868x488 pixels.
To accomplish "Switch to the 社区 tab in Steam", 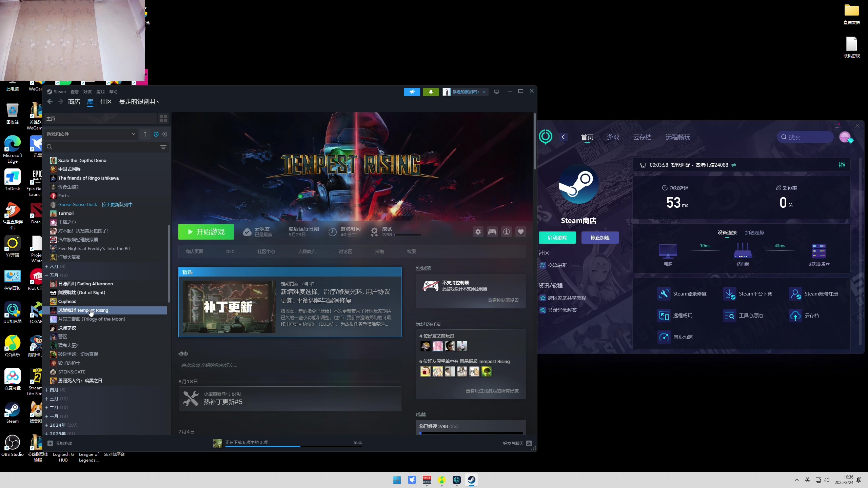I will (106, 102).
